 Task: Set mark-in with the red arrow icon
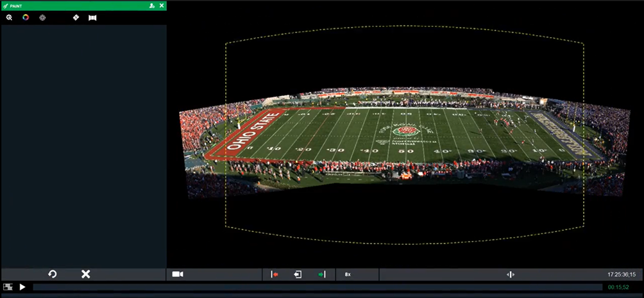pos(275,274)
